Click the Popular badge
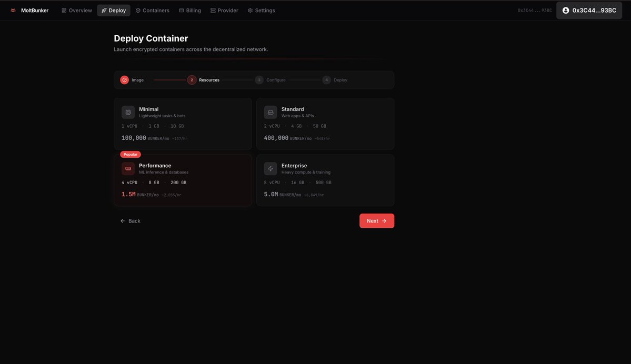Image resolution: width=631 pixels, height=364 pixels. click(x=131, y=155)
